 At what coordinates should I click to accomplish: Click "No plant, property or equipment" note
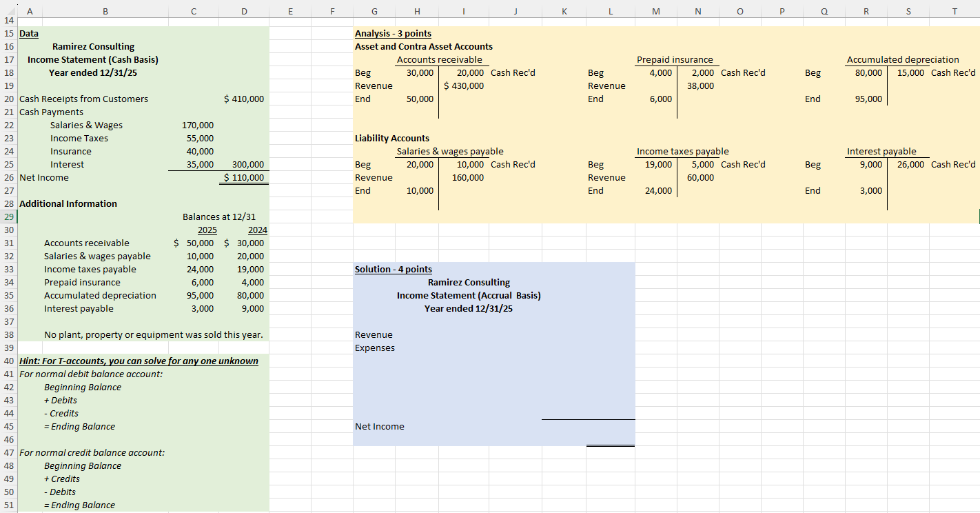pos(153,334)
